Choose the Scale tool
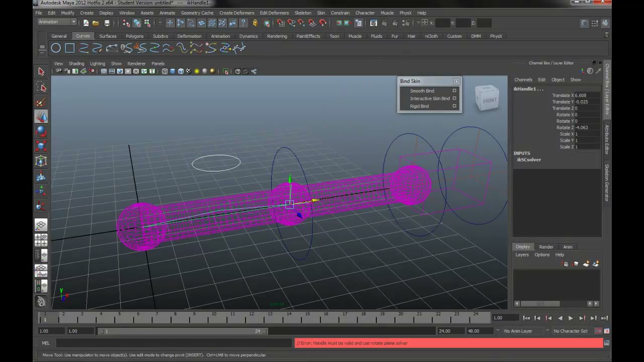The height and width of the screenshot is (362, 644). tap(41, 146)
